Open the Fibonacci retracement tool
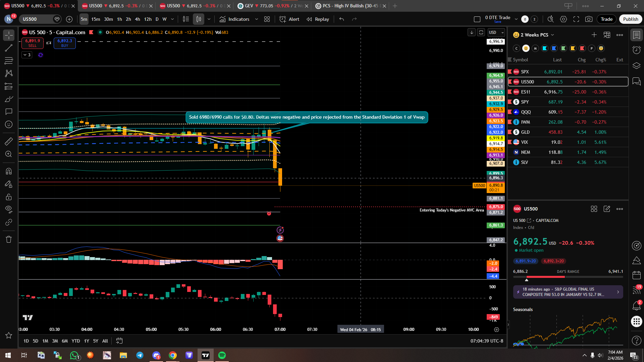The width and height of the screenshot is (644, 362). pyautogui.click(x=9, y=61)
